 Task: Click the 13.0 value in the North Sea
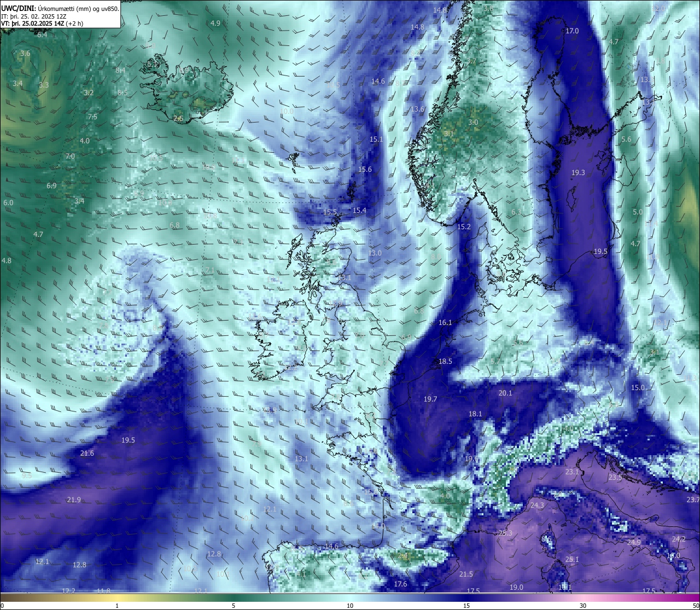point(375,253)
